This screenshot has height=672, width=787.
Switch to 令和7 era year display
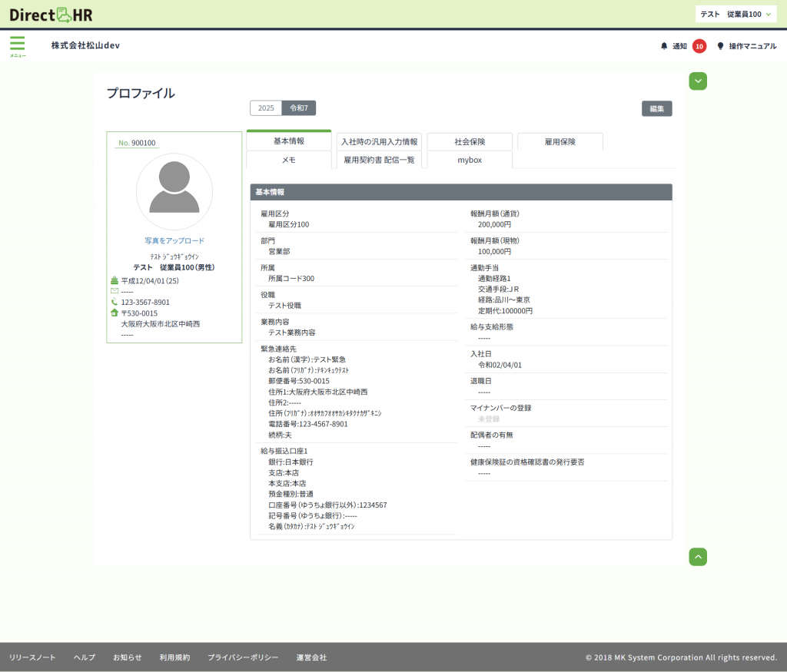point(299,108)
